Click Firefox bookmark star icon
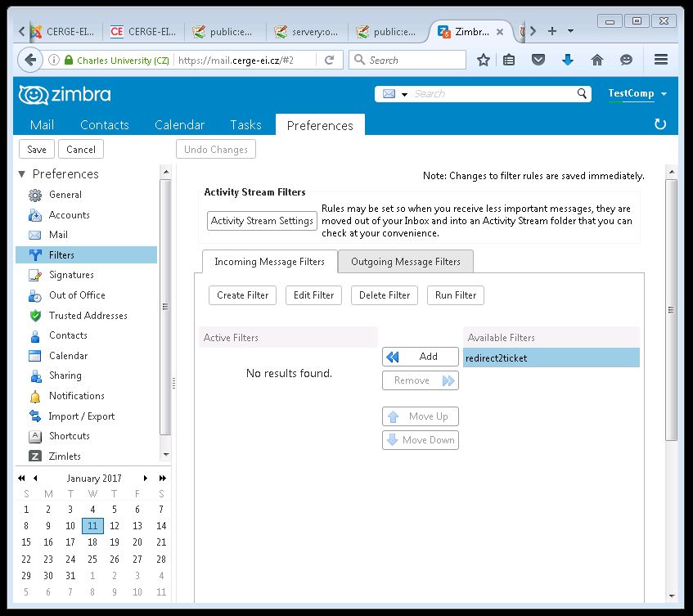The width and height of the screenshot is (693, 616). tap(484, 60)
